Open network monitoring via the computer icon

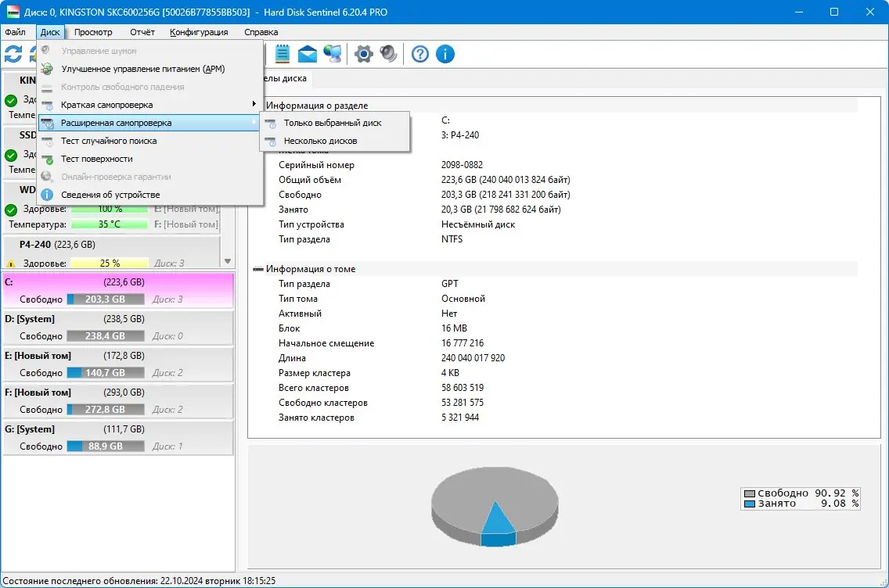[331, 54]
